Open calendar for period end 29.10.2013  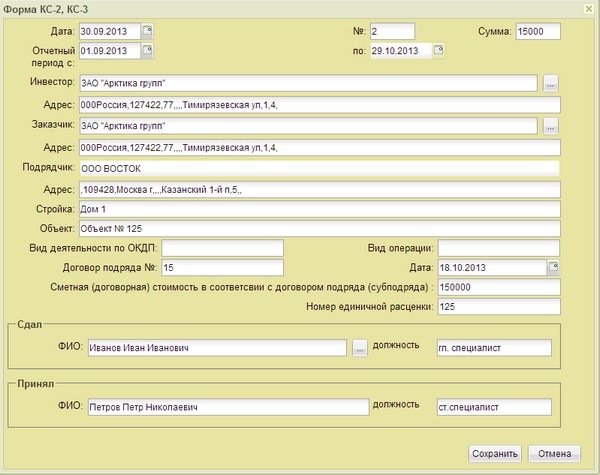(x=439, y=50)
